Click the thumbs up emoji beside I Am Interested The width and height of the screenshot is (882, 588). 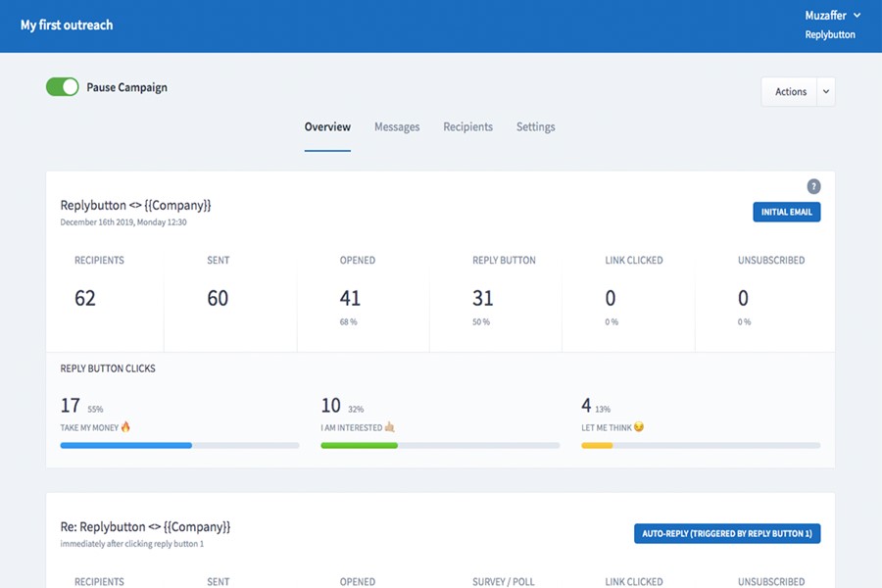(x=389, y=427)
